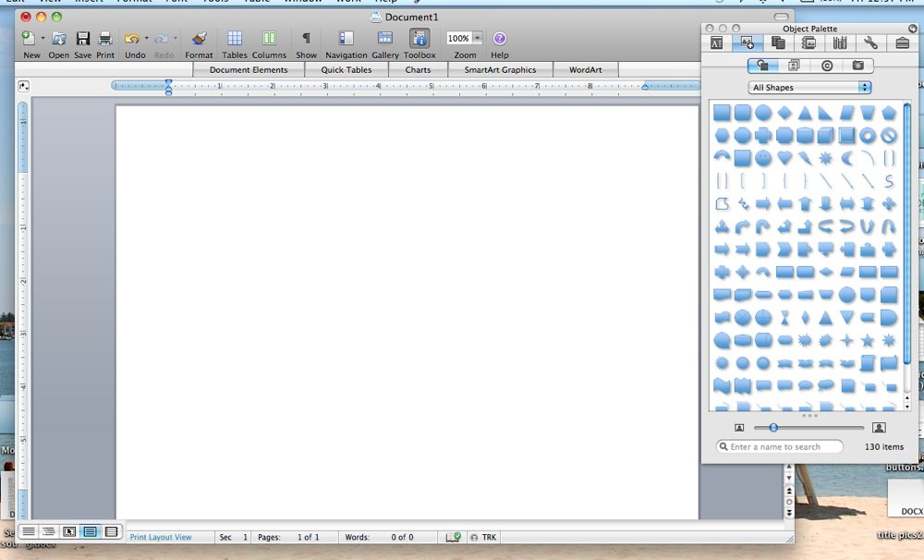Screen dimensions: 924x560
Task: Click the WordArt gallery button
Action: pos(586,69)
